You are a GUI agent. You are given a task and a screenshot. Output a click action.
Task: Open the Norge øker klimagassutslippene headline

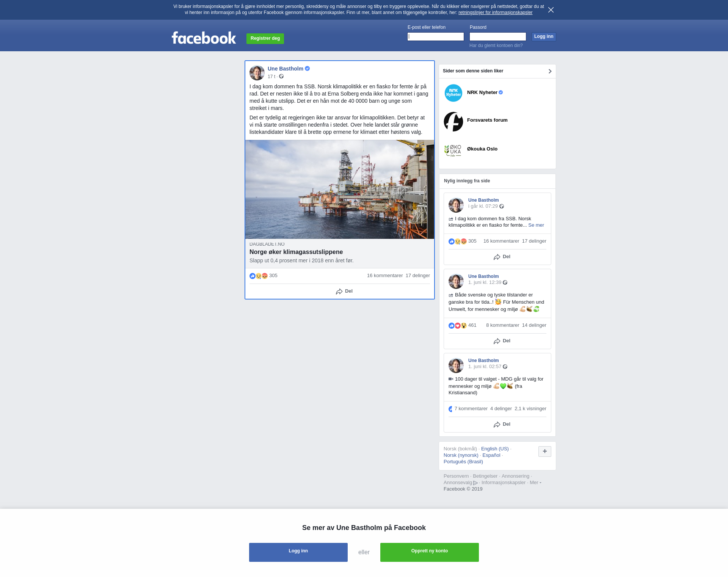click(x=296, y=252)
